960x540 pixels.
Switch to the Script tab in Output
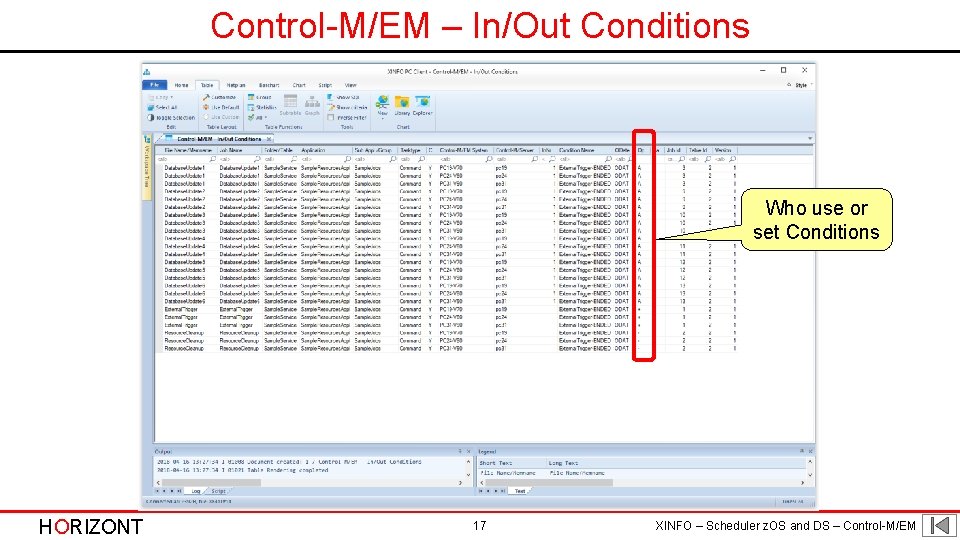point(219,491)
